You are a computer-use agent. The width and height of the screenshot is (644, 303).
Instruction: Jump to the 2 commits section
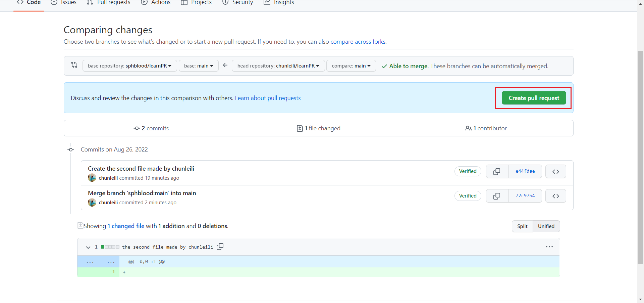151,128
